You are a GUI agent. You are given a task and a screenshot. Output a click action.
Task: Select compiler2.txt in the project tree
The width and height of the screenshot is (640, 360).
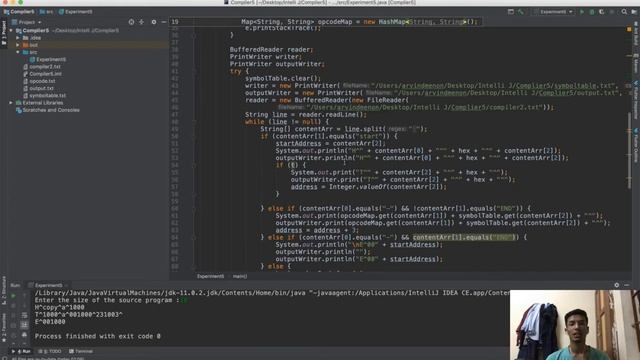(42, 67)
